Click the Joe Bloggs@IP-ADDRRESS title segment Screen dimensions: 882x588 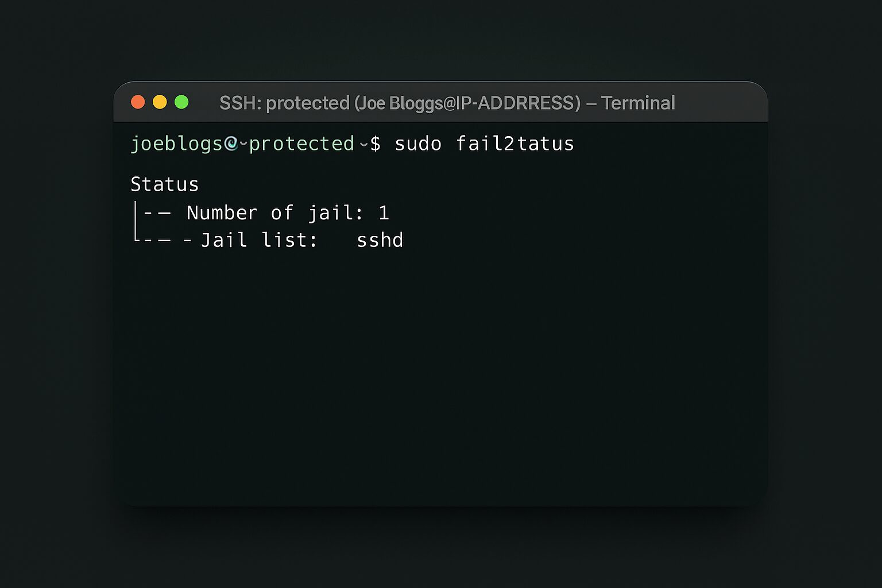(468, 103)
